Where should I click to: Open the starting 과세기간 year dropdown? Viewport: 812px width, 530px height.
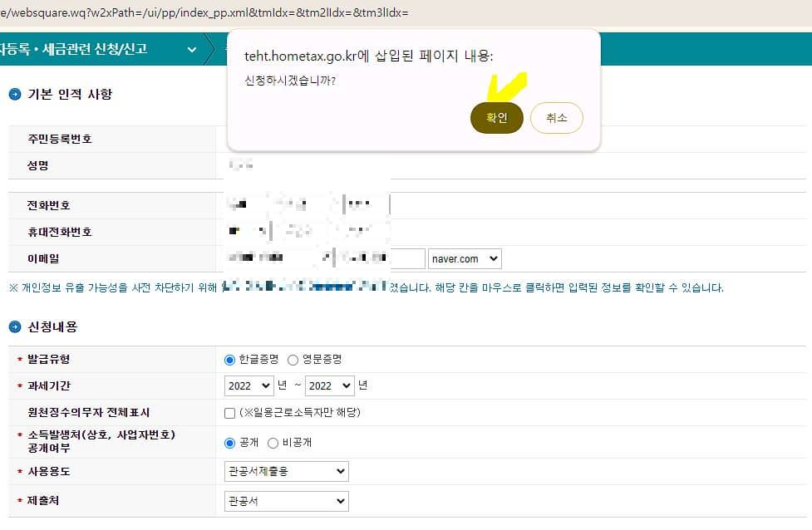[249, 385]
